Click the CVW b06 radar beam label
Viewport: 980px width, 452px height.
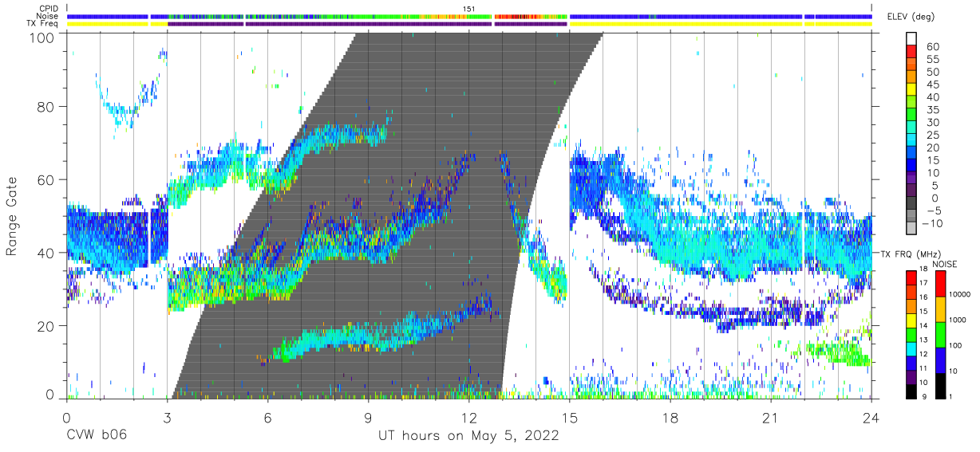coord(96,436)
